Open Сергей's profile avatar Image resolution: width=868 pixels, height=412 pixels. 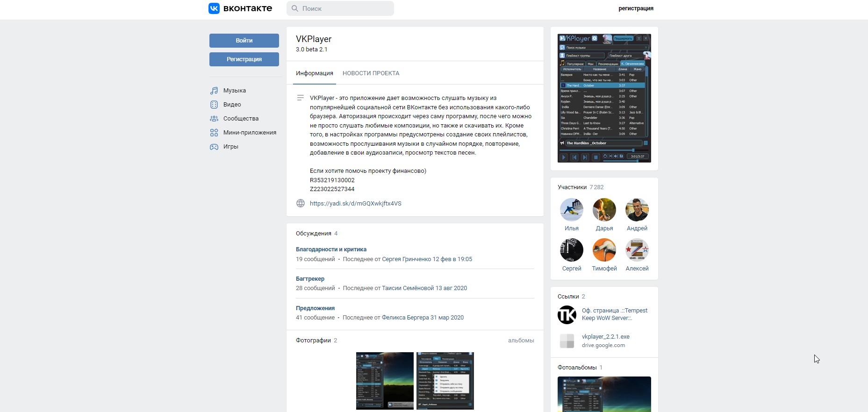tap(572, 250)
